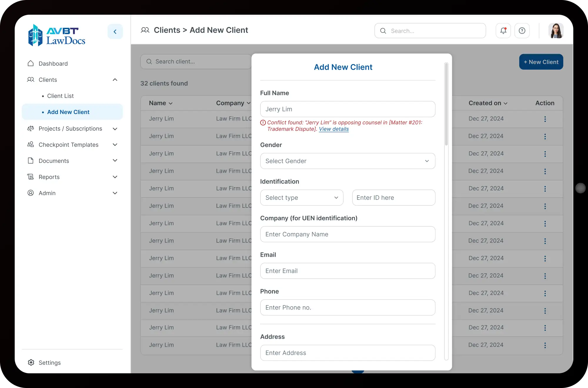
Task: Click the + New Client button
Action: tap(541, 62)
